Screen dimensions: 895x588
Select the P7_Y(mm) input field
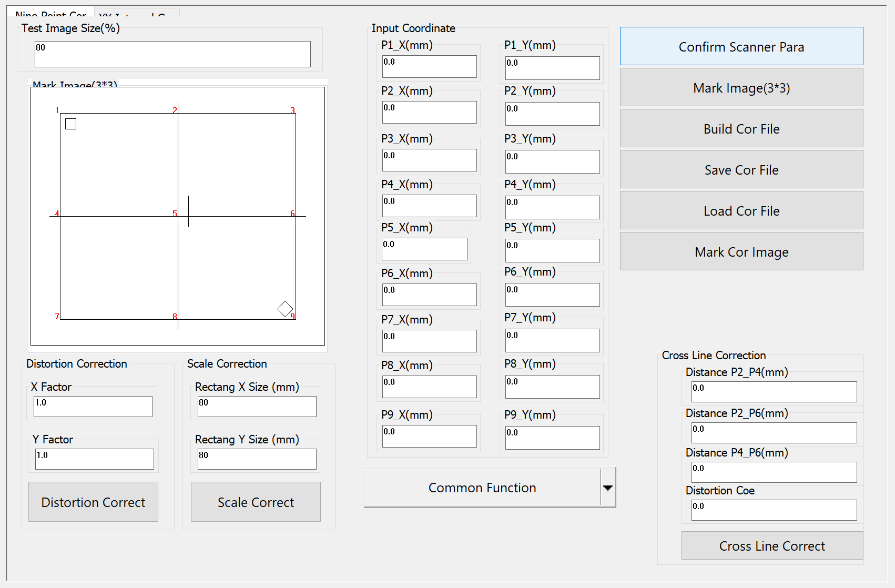coord(553,340)
